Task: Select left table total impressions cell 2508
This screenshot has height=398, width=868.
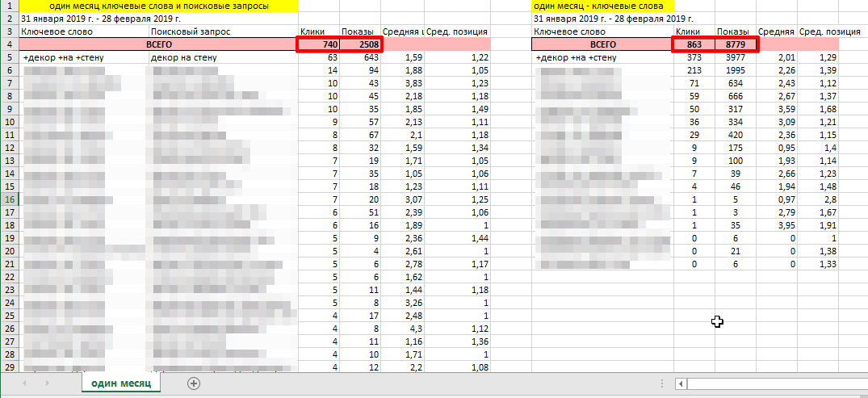Action: tap(360, 45)
